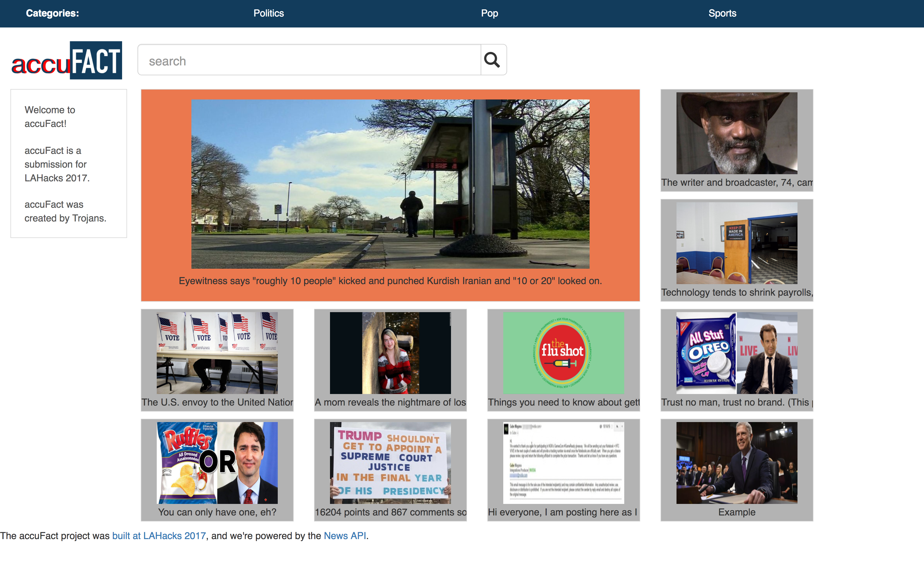Open the Sports category

point(722,13)
